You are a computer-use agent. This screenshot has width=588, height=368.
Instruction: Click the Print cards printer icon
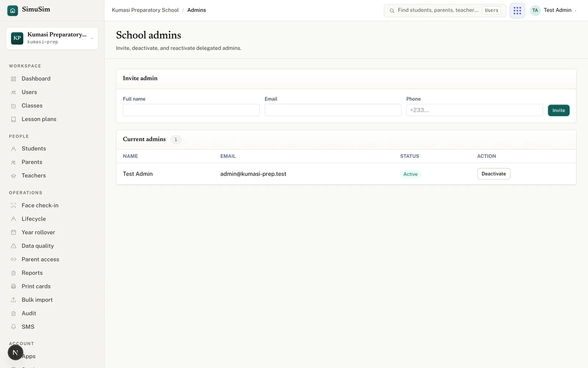14,286
